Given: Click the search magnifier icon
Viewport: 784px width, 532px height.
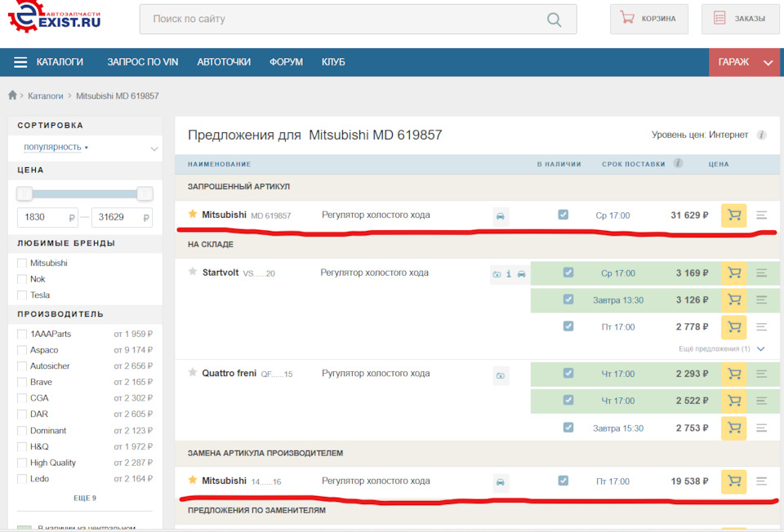Looking at the screenshot, I should [554, 20].
